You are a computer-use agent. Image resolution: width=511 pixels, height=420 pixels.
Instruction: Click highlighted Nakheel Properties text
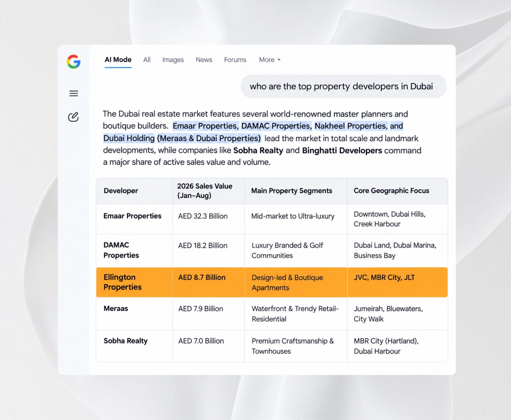click(351, 126)
